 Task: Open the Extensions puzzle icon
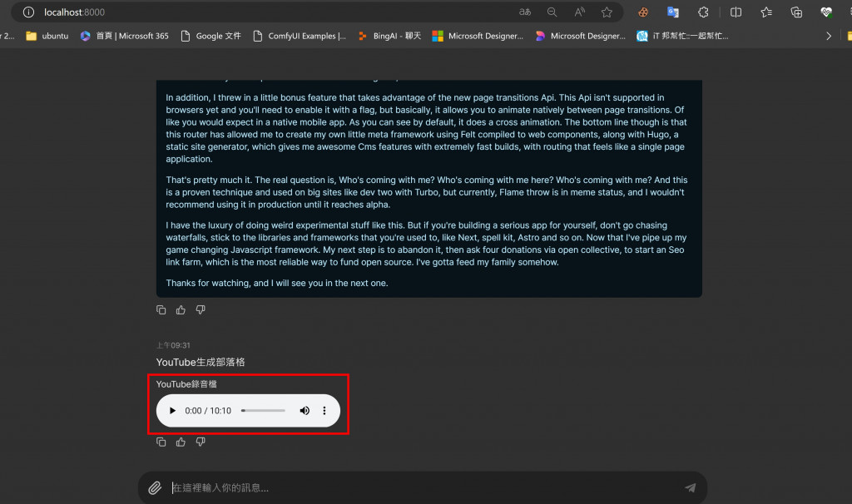click(x=703, y=12)
